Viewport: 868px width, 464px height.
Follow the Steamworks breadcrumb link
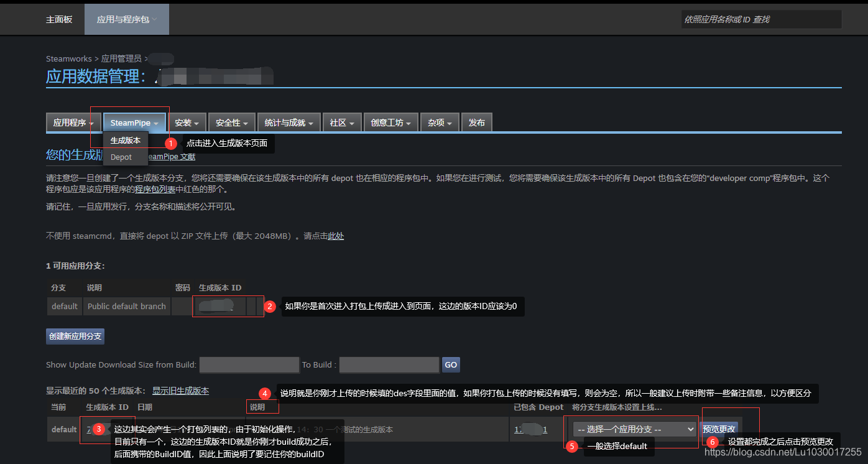pos(68,58)
